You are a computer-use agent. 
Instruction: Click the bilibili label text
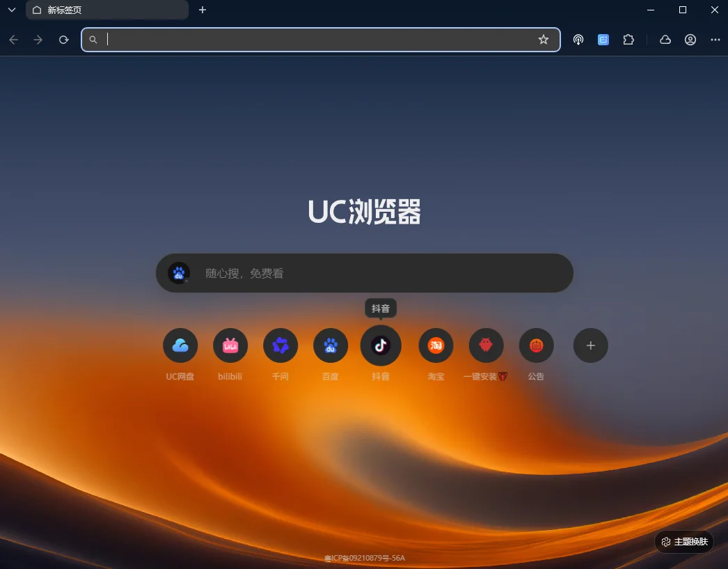click(230, 376)
